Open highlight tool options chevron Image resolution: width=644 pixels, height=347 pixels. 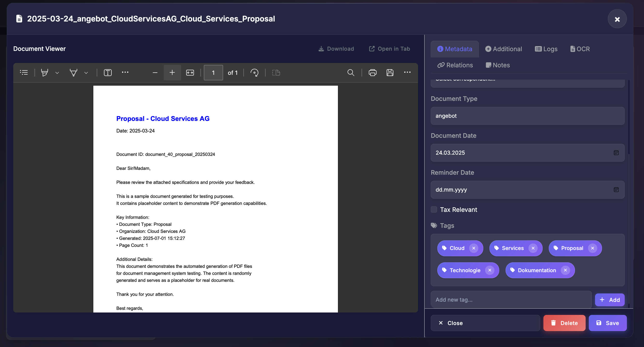click(x=57, y=73)
